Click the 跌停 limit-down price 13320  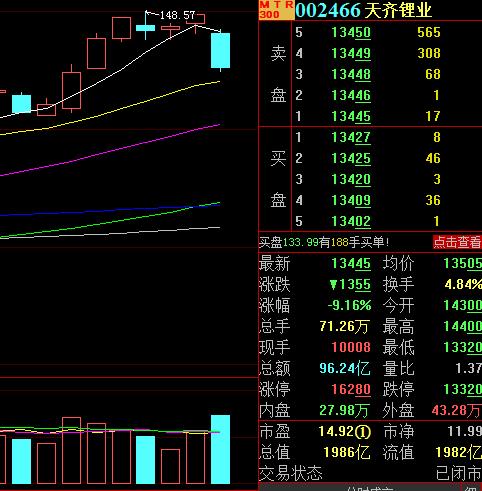[x=462, y=389]
